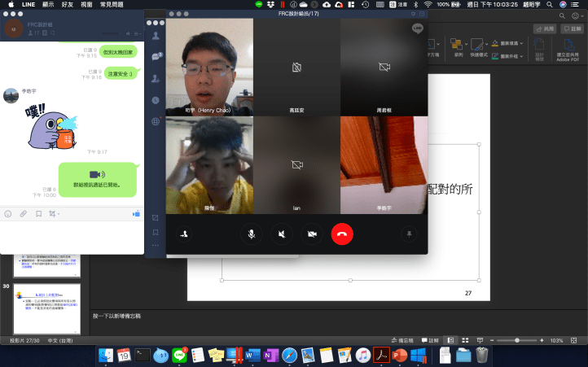Click the screen capture icon in LINE sidebar
Viewport: 588px width, 367px height.
click(156, 217)
